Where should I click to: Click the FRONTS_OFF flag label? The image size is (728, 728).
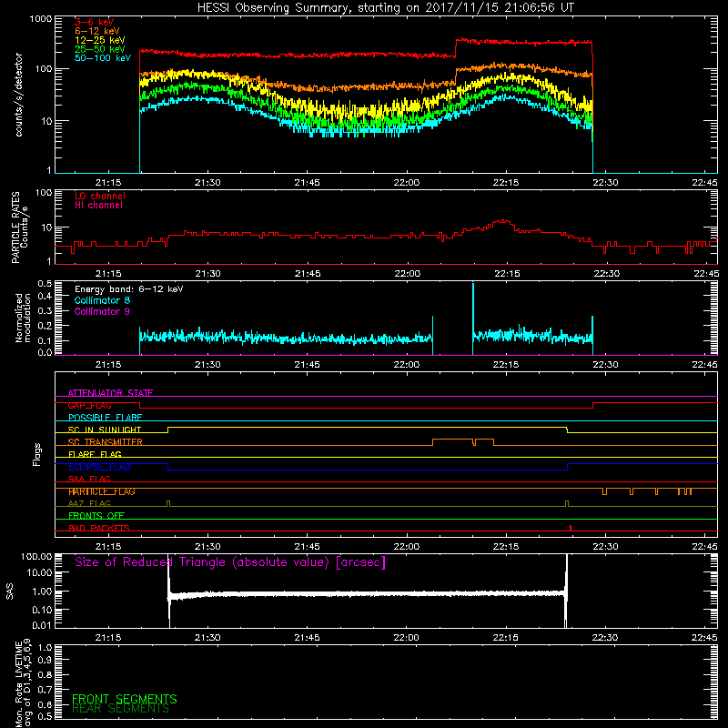(x=96, y=516)
